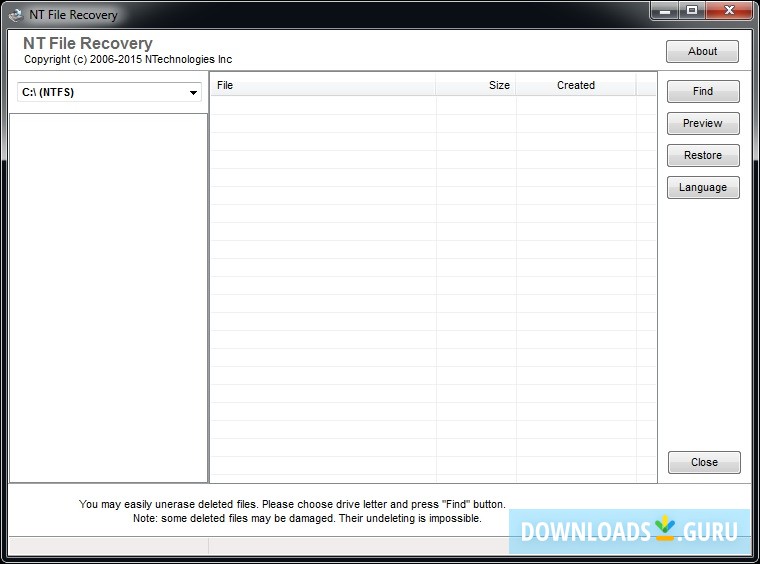This screenshot has height=564, width=760.
Task: Click the NT File Recovery title bar icon
Action: [x=16, y=15]
